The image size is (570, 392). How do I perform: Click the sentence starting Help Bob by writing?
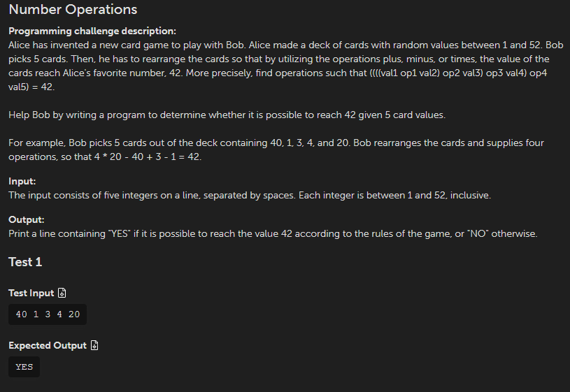point(227,115)
